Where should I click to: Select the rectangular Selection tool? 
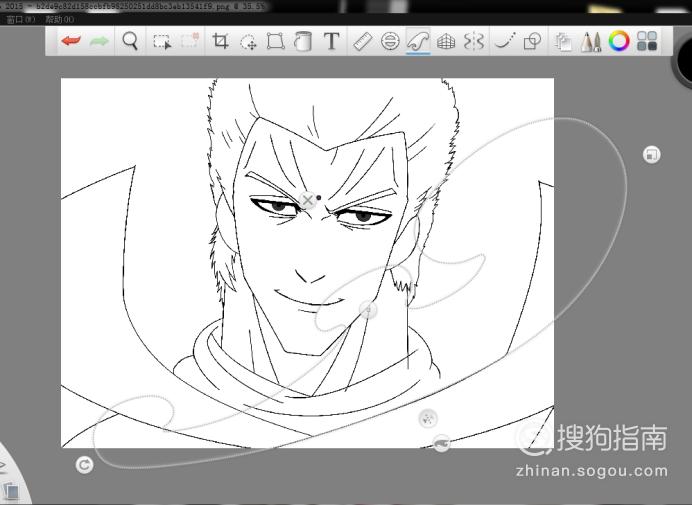pos(162,41)
